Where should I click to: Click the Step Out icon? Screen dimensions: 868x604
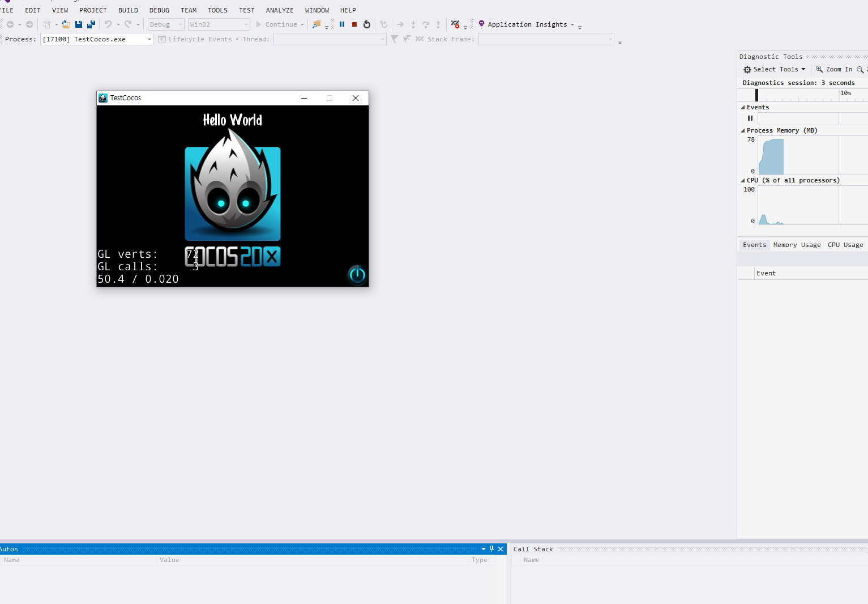point(438,24)
